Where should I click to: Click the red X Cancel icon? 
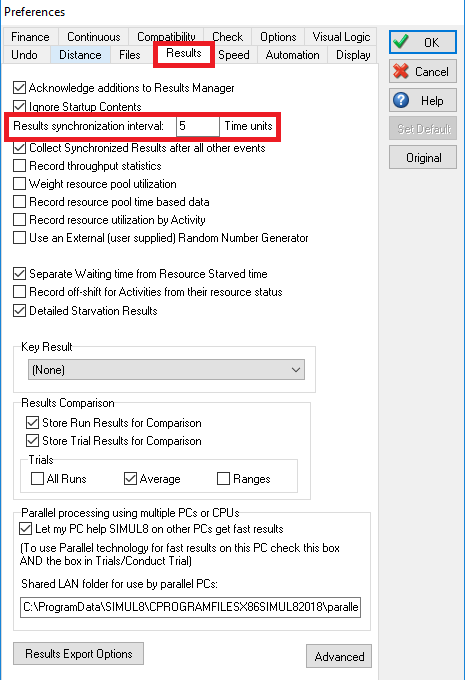click(401, 71)
